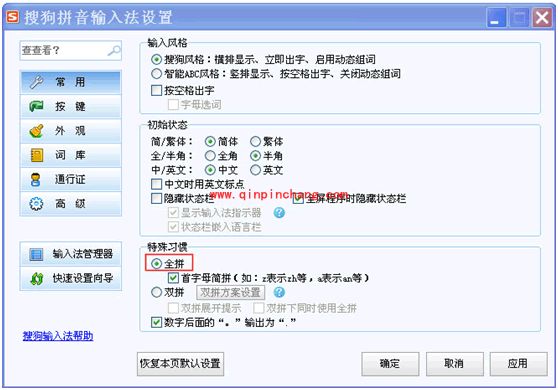Open the 常用 settings tab
The width and height of the screenshot is (558, 390).
70,82
